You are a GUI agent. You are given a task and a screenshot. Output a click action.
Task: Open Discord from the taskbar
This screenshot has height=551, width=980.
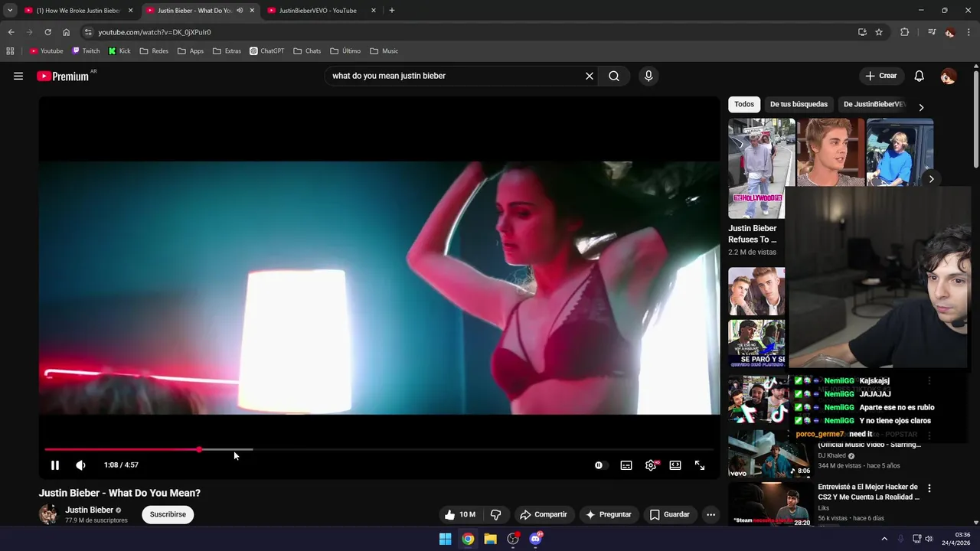point(535,539)
